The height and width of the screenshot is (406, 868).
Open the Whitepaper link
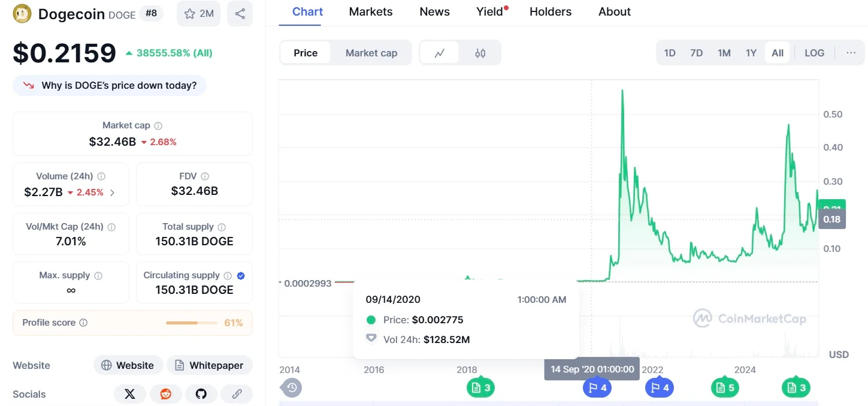coord(210,365)
